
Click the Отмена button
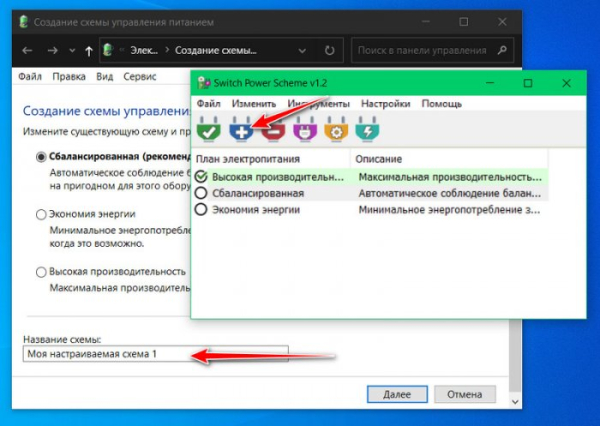(464, 395)
